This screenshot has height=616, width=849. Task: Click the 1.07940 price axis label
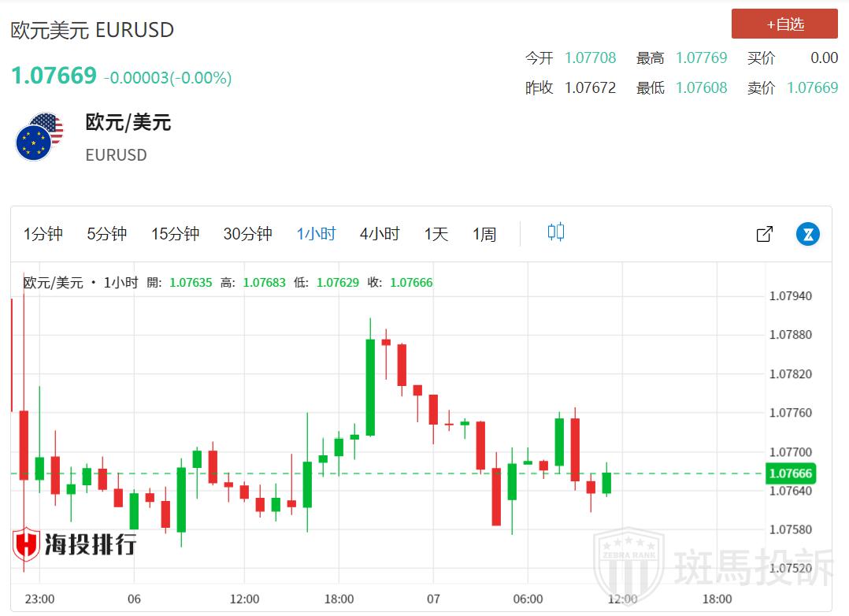(x=790, y=296)
